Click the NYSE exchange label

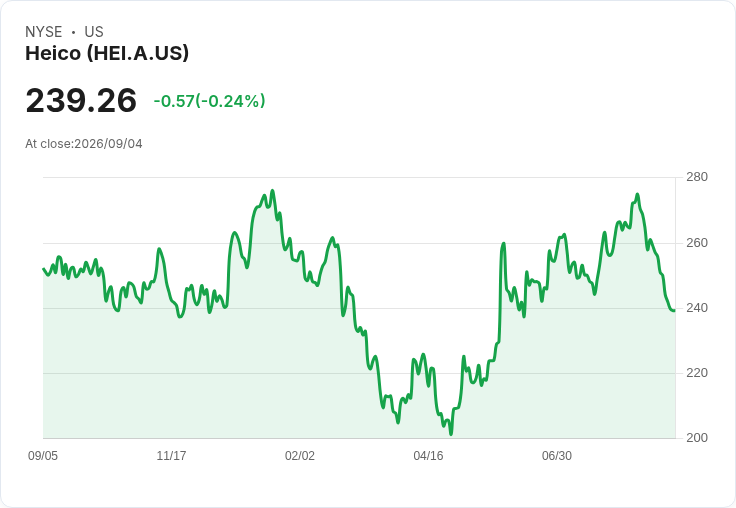pos(44,32)
